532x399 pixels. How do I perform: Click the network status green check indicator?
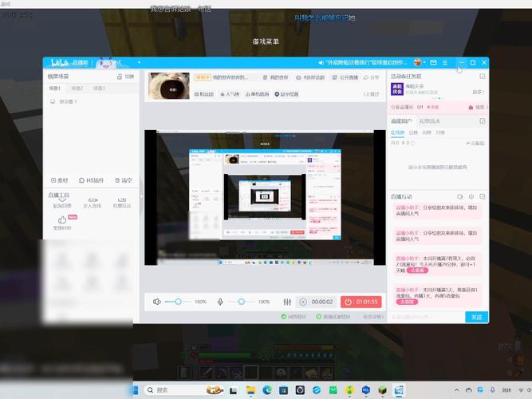pyautogui.click(x=294, y=317)
